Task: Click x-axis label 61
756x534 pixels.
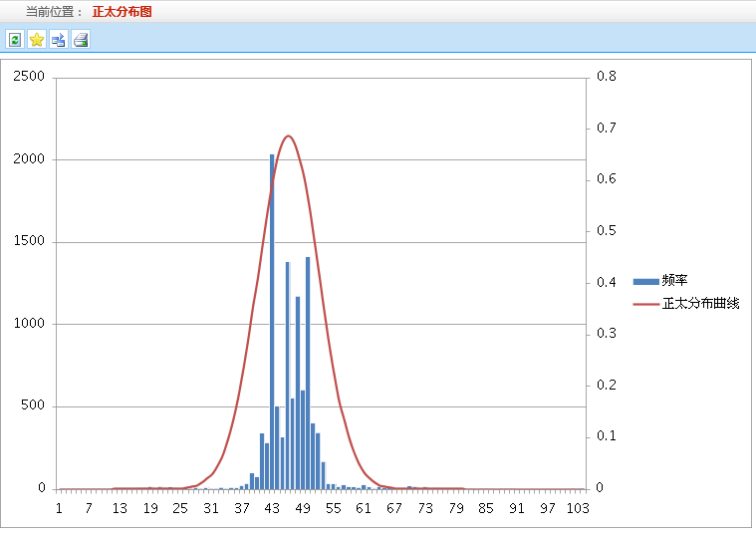Action: point(363,508)
